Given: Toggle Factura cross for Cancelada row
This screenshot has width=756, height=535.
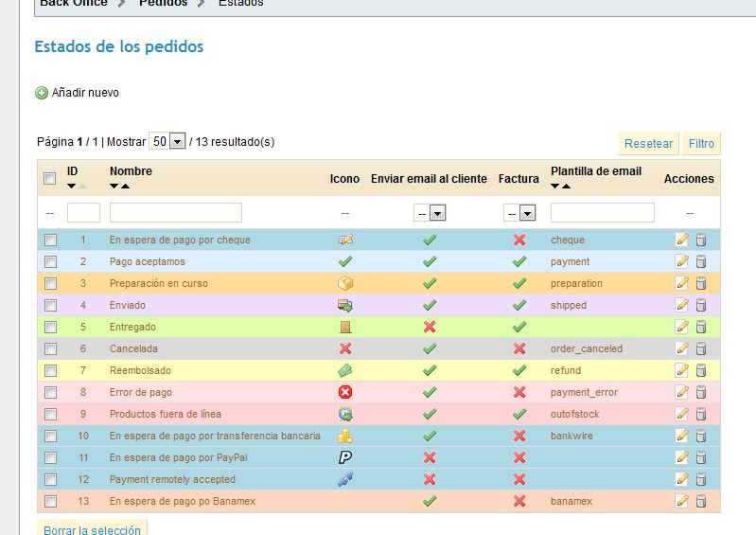Looking at the screenshot, I should (x=519, y=348).
